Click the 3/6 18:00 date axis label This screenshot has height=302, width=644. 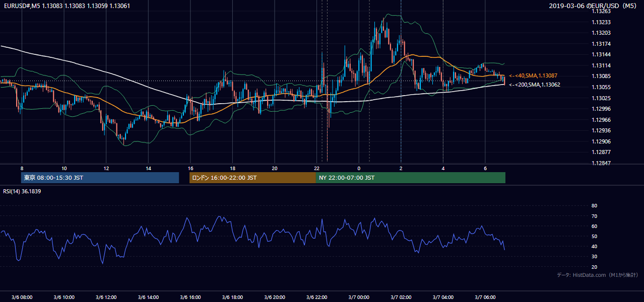pyautogui.click(x=232, y=297)
